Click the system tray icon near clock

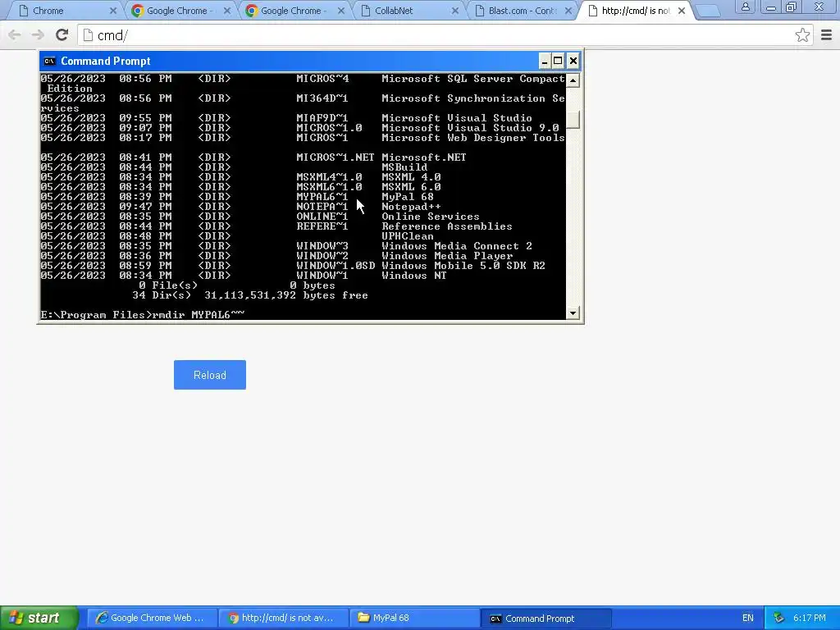[778, 618]
